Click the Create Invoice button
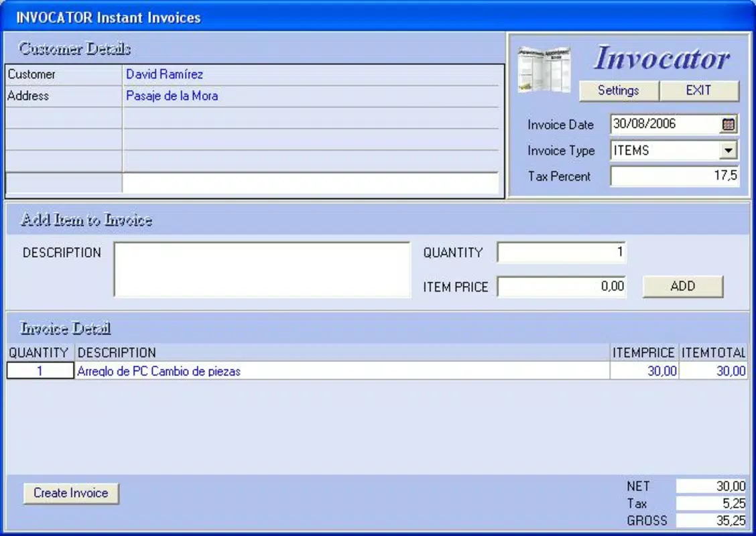Screen dimensions: 756x536 pos(71,493)
